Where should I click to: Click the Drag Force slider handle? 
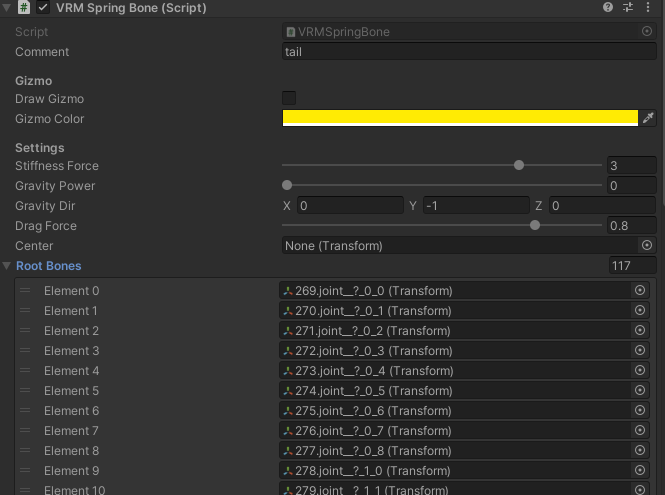[535, 225]
